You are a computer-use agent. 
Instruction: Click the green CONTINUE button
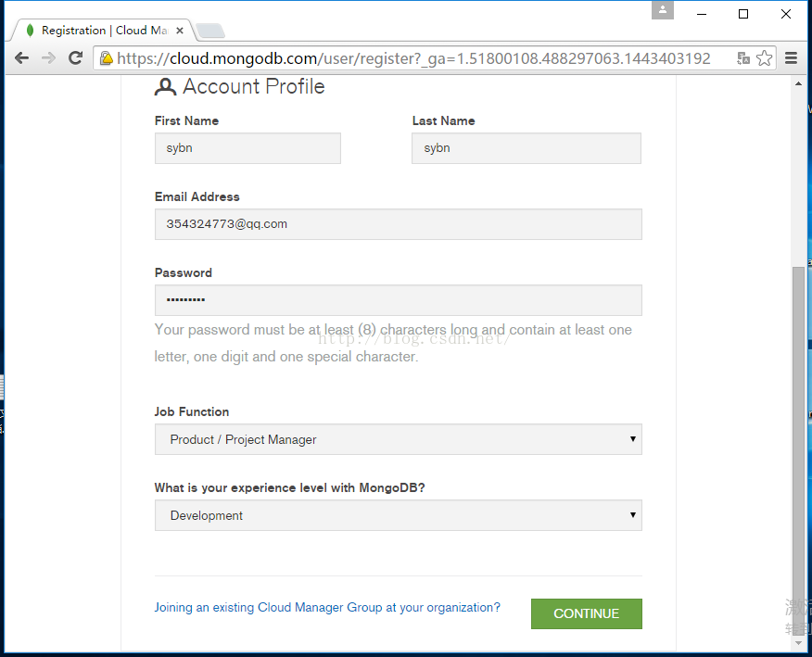pyautogui.click(x=586, y=614)
